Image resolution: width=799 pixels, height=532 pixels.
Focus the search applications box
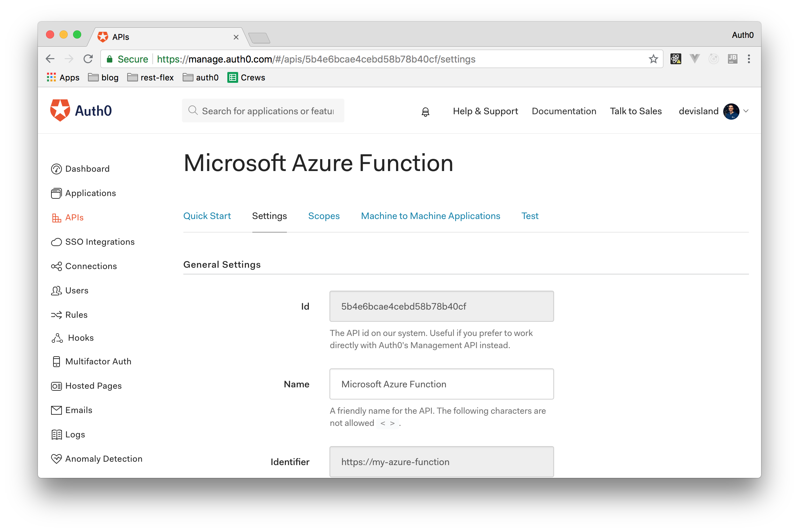click(x=267, y=111)
